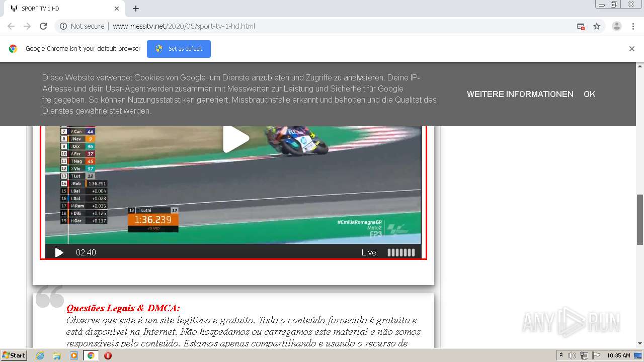The width and height of the screenshot is (644, 362).
Task: Click the scrollbar up arrow
Action: (640, 66)
